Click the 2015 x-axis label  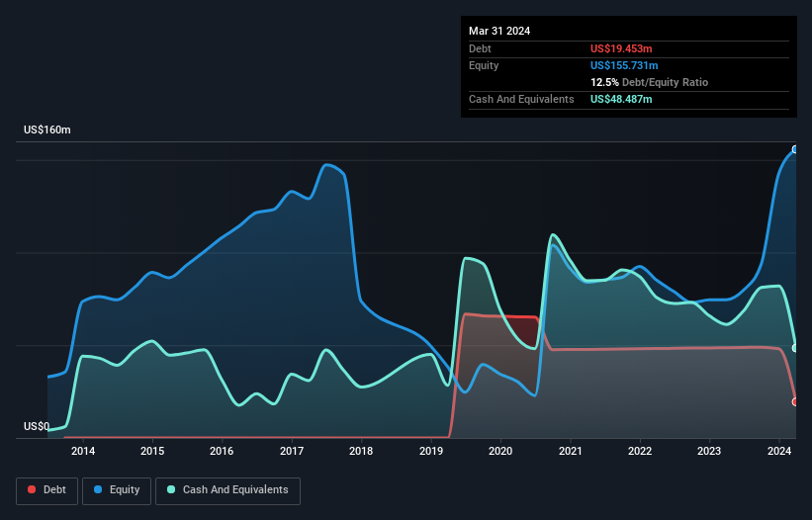152,451
